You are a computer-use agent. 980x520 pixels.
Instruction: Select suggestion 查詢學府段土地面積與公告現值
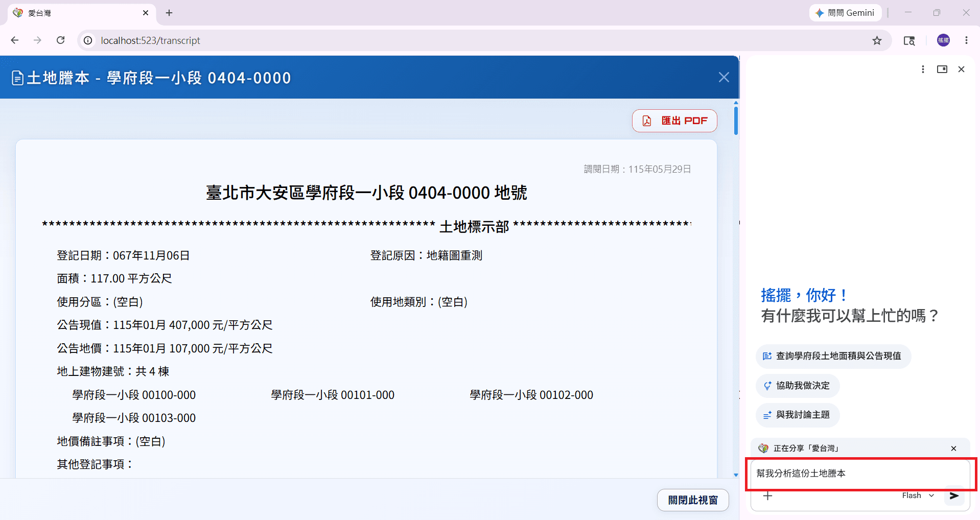(833, 356)
